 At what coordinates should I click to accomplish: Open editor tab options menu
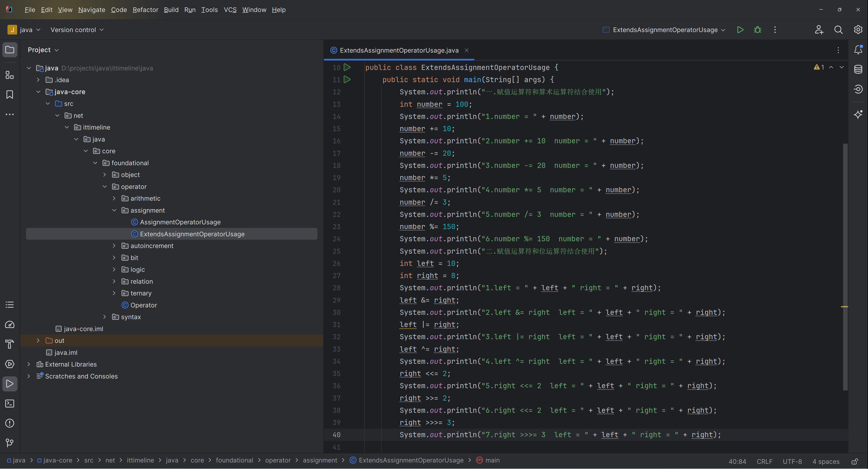click(x=838, y=51)
